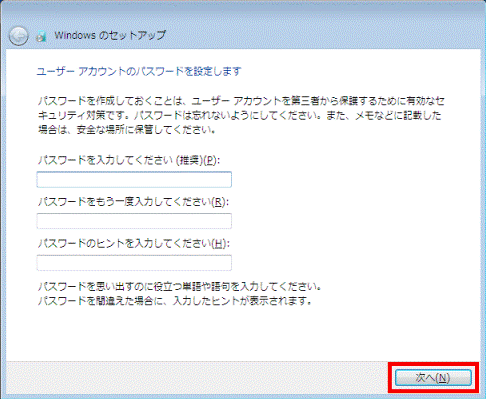Click the heading ユーザー アカウントのパスワードを設定します
Image resolution: width=486 pixels, height=399 pixels.
(x=139, y=71)
